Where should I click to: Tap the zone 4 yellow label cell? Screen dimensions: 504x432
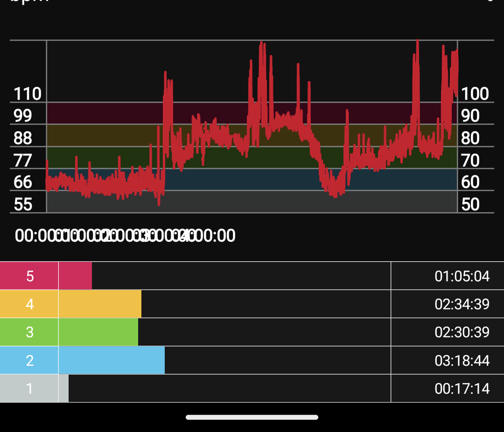point(29,304)
